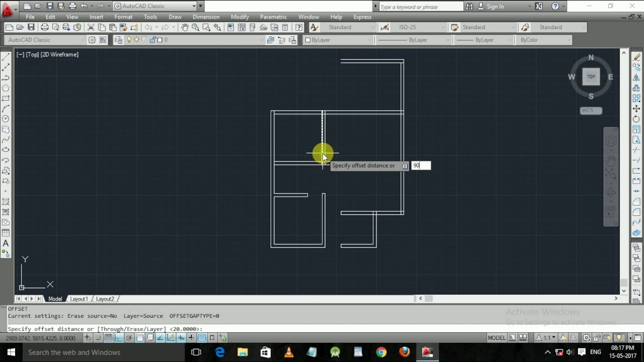This screenshot has width=644, height=362.
Task: Toggle Snap Mode in status bar
Action: tap(98, 338)
